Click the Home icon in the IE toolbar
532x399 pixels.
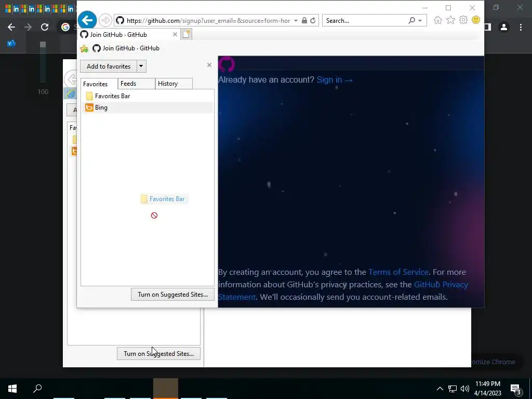coord(437,20)
